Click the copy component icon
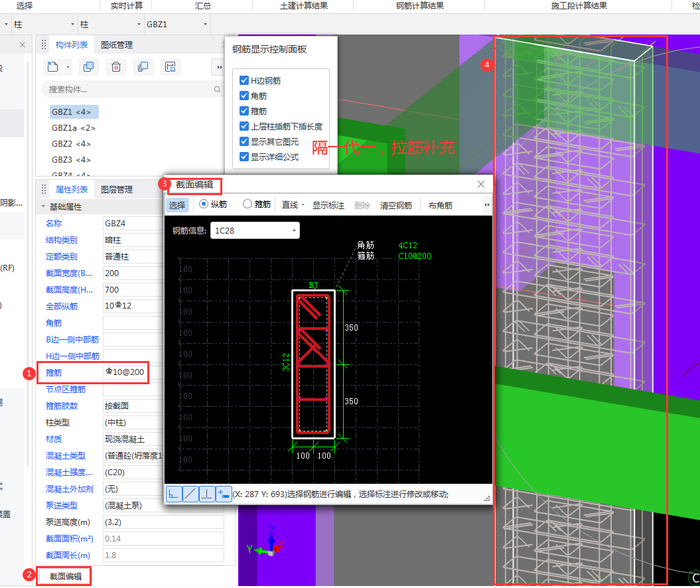Screen dimensions: 700x588 (x=88, y=67)
